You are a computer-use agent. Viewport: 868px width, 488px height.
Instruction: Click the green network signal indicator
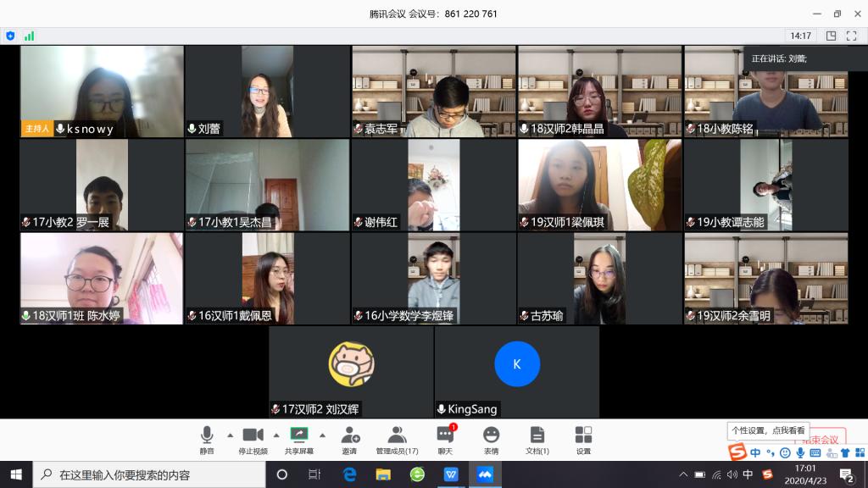tap(30, 36)
